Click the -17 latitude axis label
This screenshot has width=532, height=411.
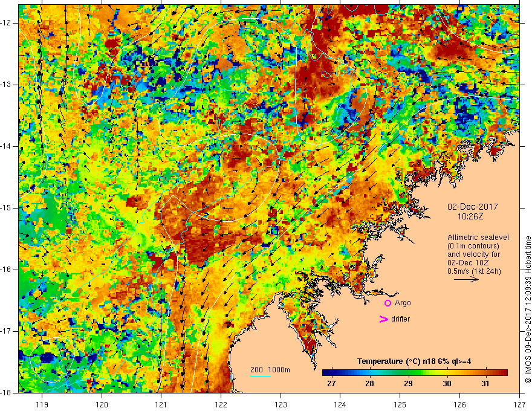[x=6, y=331]
